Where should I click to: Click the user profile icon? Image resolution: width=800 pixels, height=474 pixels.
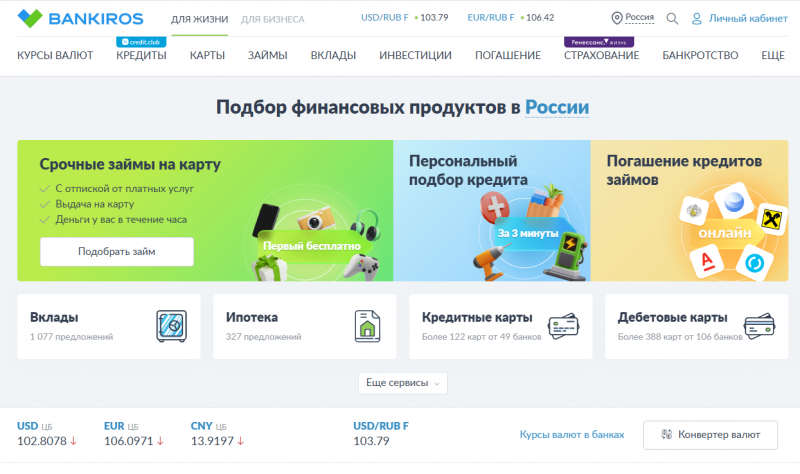697,18
